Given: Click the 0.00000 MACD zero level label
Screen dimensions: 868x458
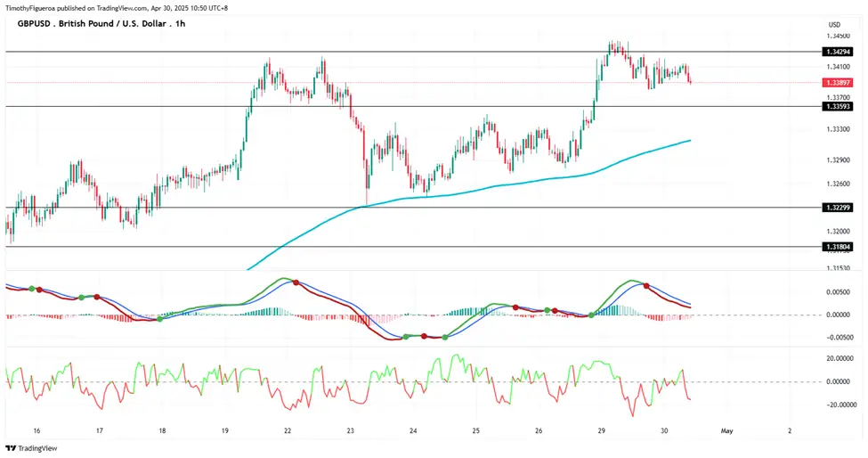Looking at the screenshot, I should click(x=838, y=315).
